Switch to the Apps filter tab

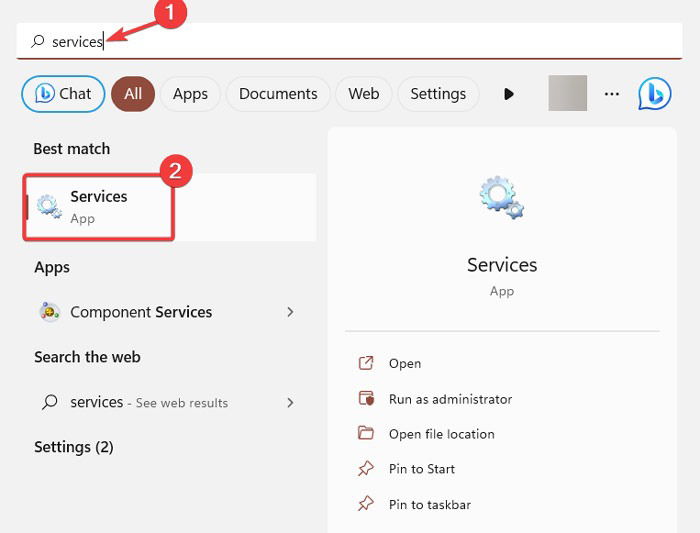[190, 94]
